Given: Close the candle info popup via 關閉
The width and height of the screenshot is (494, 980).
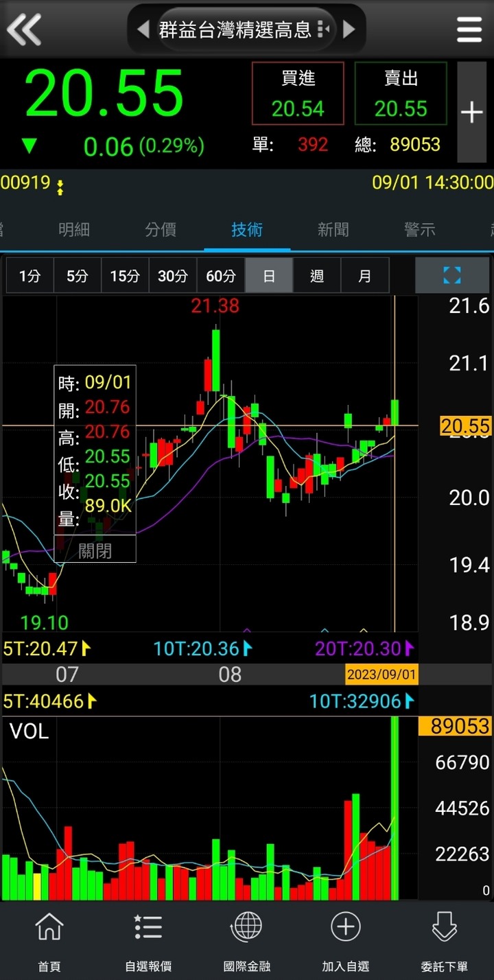Looking at the screenshot, I should pos(95,550).
